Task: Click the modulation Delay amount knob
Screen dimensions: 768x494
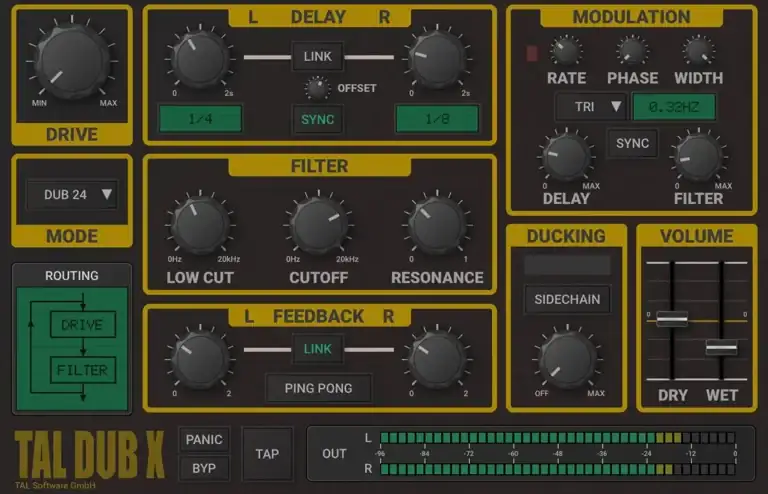Action: [x=567, y=158]
